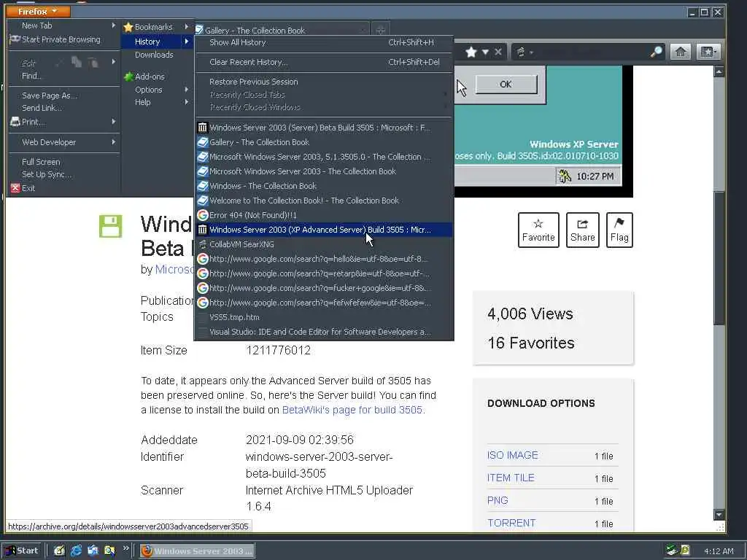This screenshot has width=747, height=560.
Task: Expand the Help submenu arrow
Action: click(186, 102)
